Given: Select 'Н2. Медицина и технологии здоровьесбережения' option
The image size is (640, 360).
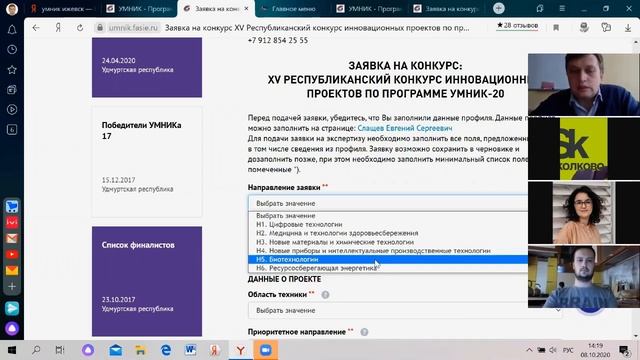Looking at the screenshot, I should pyautogui.click(x=388, y=233).
